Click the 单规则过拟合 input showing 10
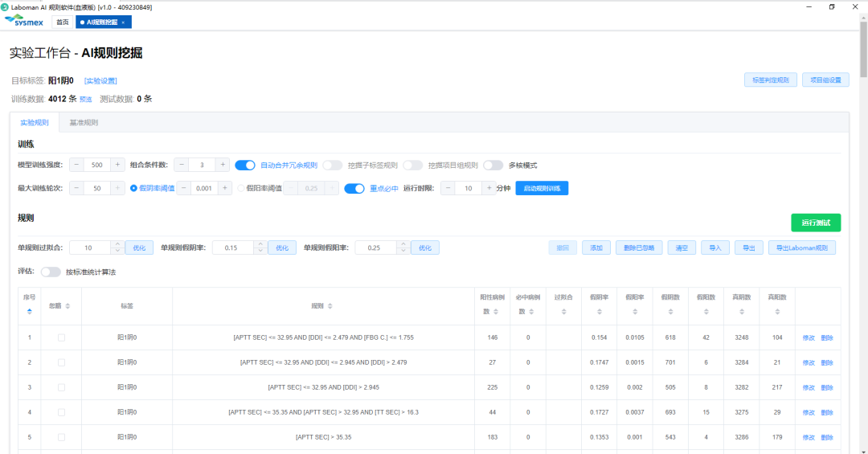Screen dimensions: 868x454 point(90,247)
